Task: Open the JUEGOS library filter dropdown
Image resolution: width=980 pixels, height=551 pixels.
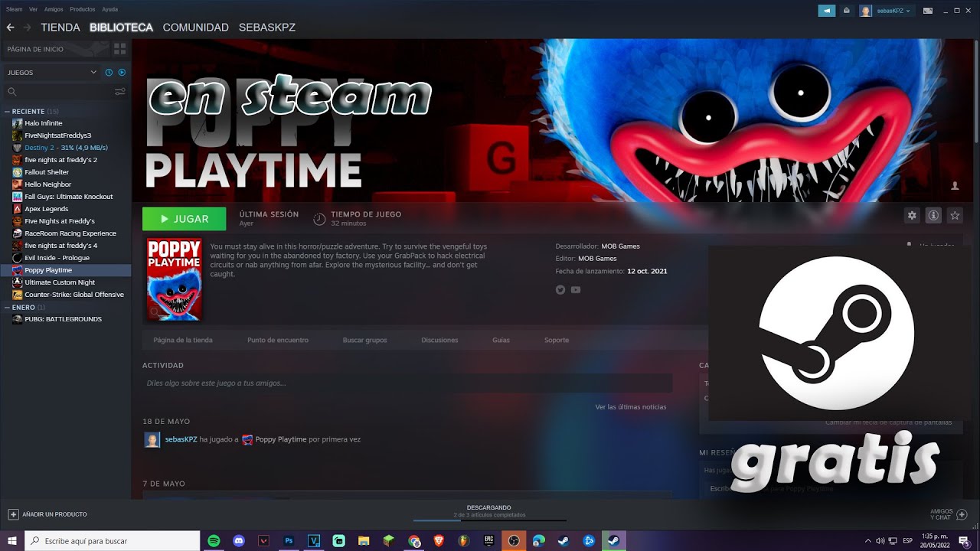Action: (x=51, y=73)
